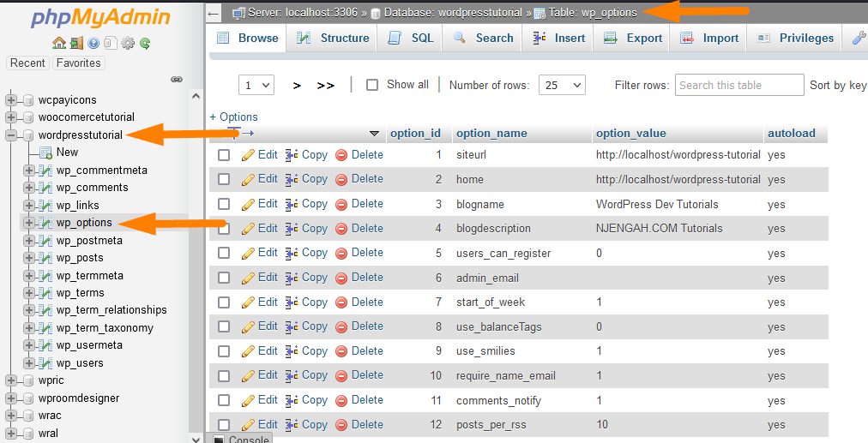Screen dimensions: 868x443
Task: Click the wcpayicons database icon
Action: point(28,100)
